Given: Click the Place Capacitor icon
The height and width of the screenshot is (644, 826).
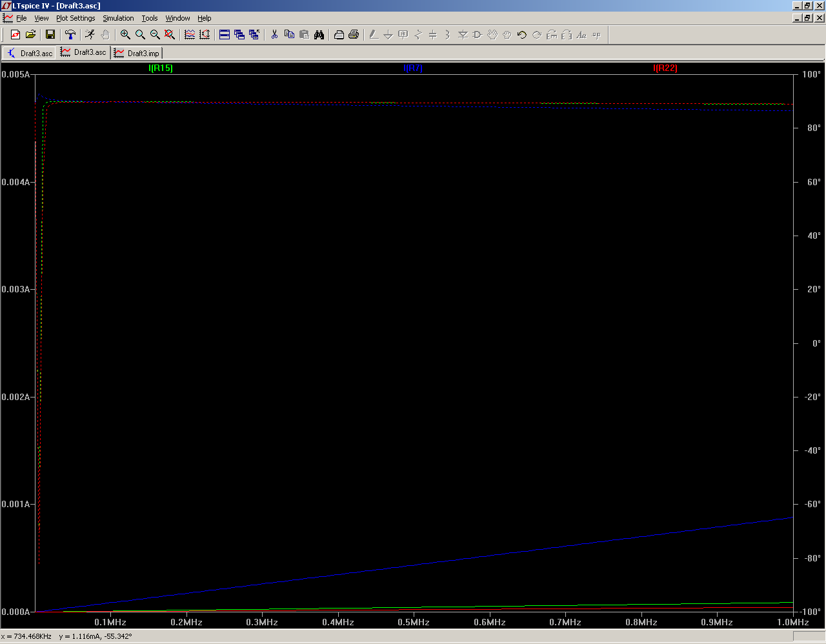Looking at the screenshot, I should point(433,35).
